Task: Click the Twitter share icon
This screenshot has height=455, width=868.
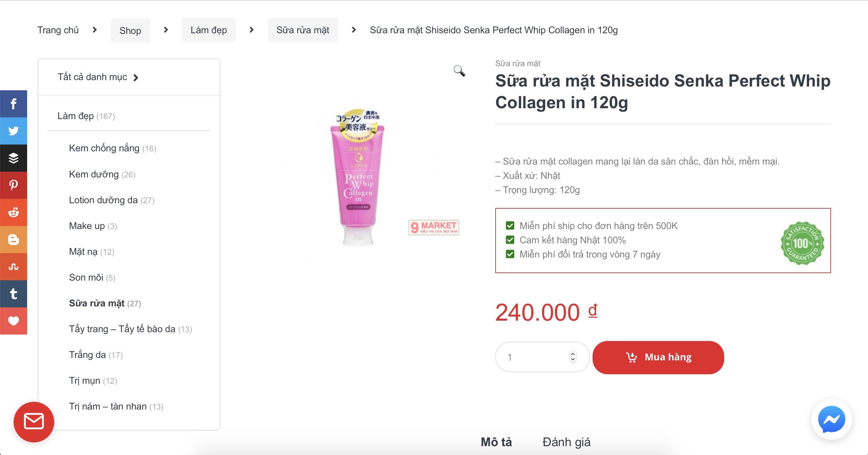Action: tap(14, 131)
